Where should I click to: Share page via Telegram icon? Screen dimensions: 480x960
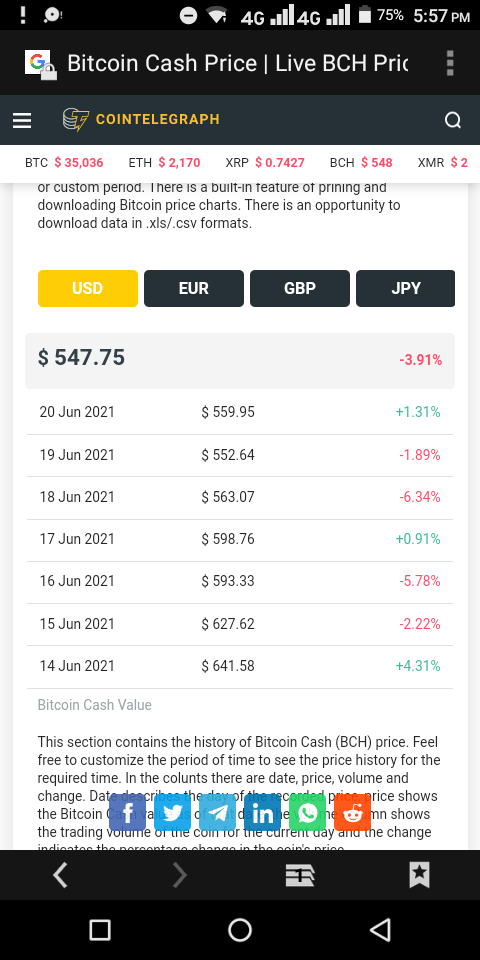coord(217,813)
